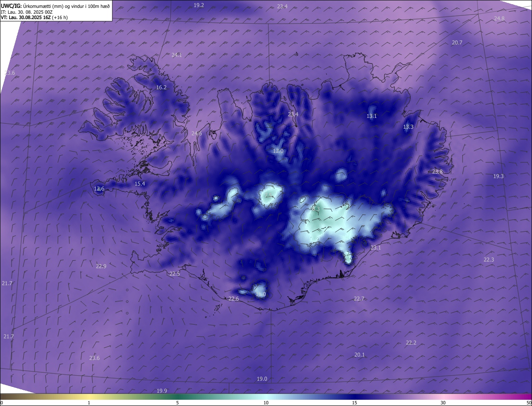Click the 19.9 value label
The width and height of the screenshot is (532, 406).
coord(162,391)
